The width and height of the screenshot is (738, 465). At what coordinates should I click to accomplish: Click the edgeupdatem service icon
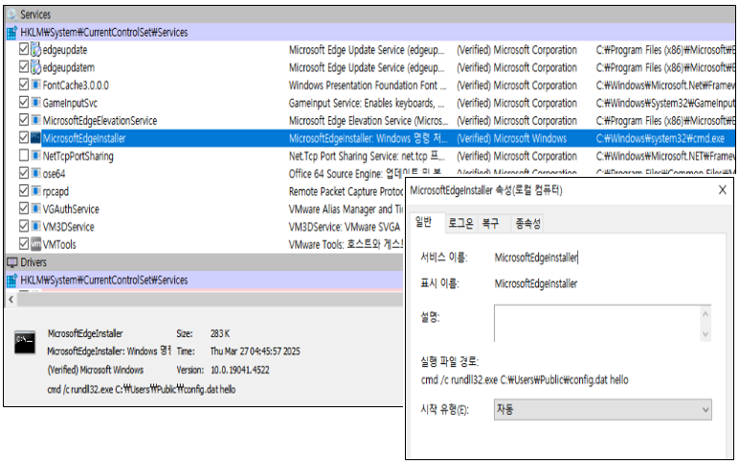[36, 67]
